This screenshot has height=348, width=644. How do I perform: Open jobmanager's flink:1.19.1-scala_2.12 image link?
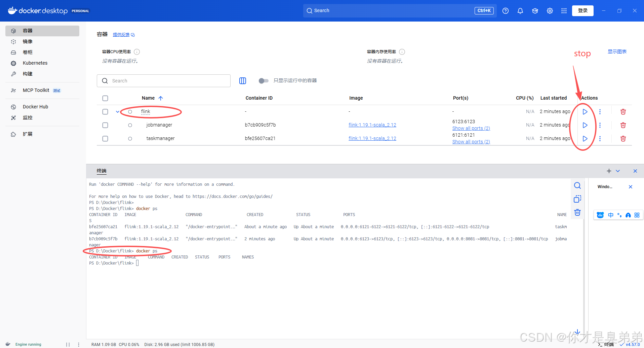coord(372,125)
